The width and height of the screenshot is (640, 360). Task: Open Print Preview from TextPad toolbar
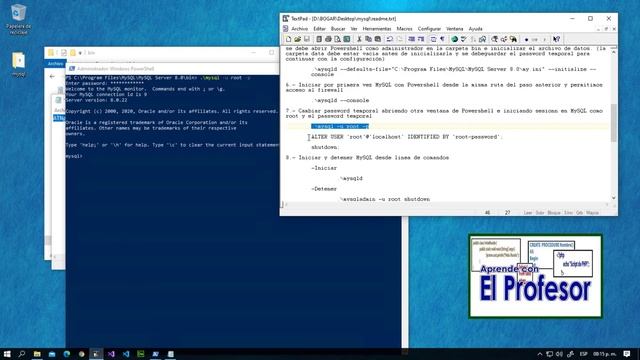click(337, 39)
